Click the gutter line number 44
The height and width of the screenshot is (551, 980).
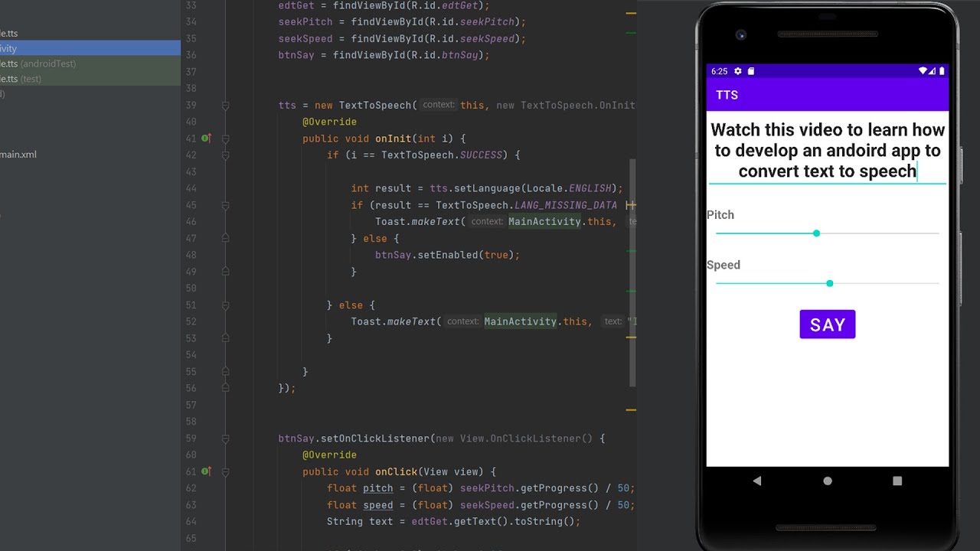(x=191, y=188)
